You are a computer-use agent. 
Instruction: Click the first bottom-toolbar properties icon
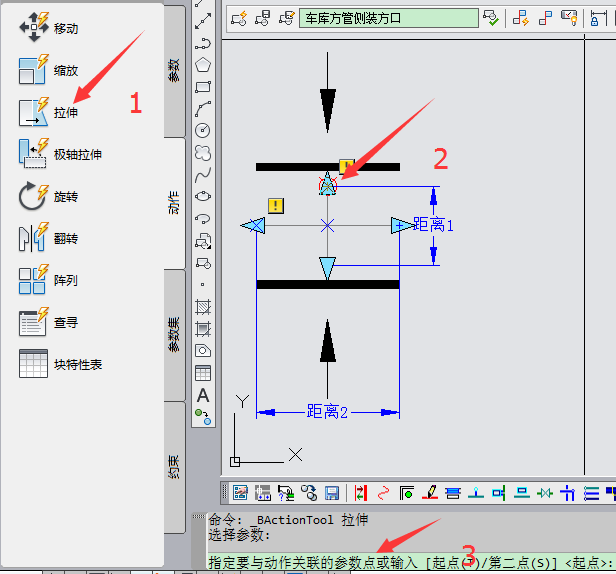point(240,493)
